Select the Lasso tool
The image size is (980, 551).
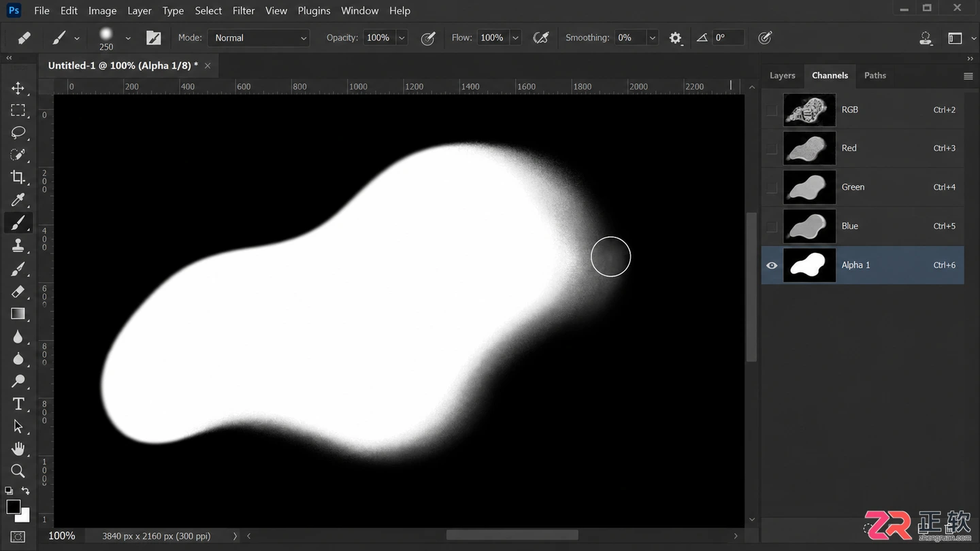18,133
